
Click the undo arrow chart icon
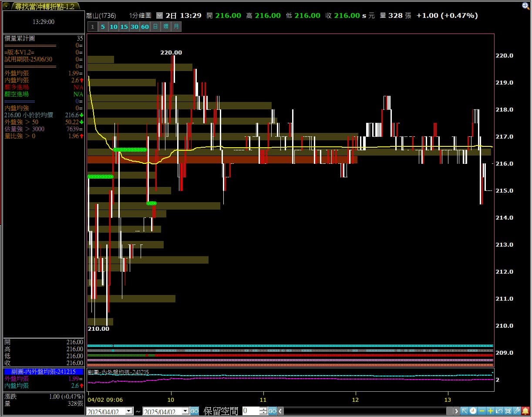[x=499, y=411]
